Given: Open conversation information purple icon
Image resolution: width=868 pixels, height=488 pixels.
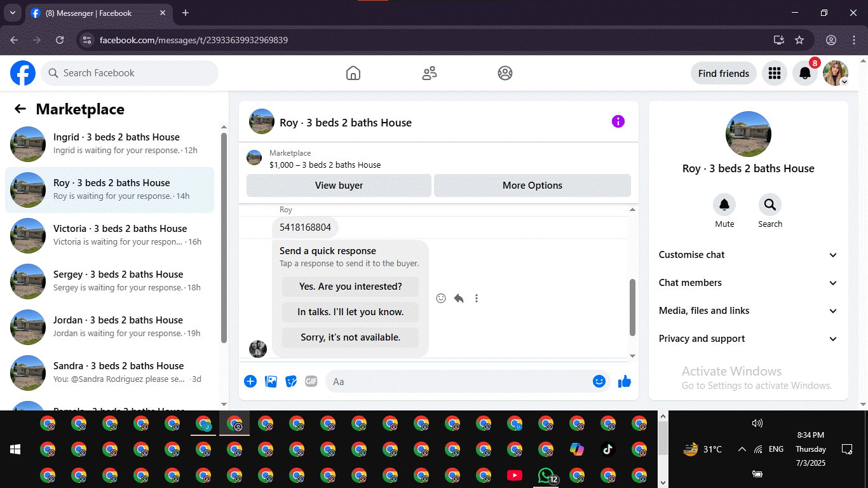Looking at the screenshot, I should coord(618,121).
